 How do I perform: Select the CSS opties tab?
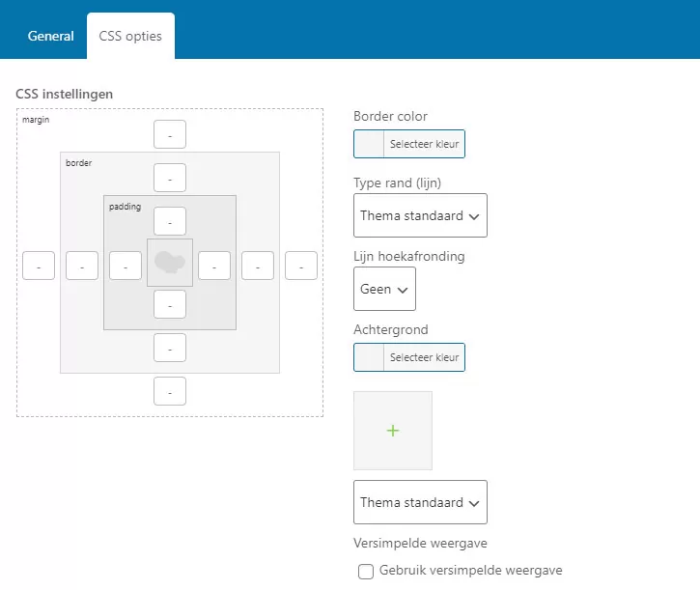click(x=130, y=37)
